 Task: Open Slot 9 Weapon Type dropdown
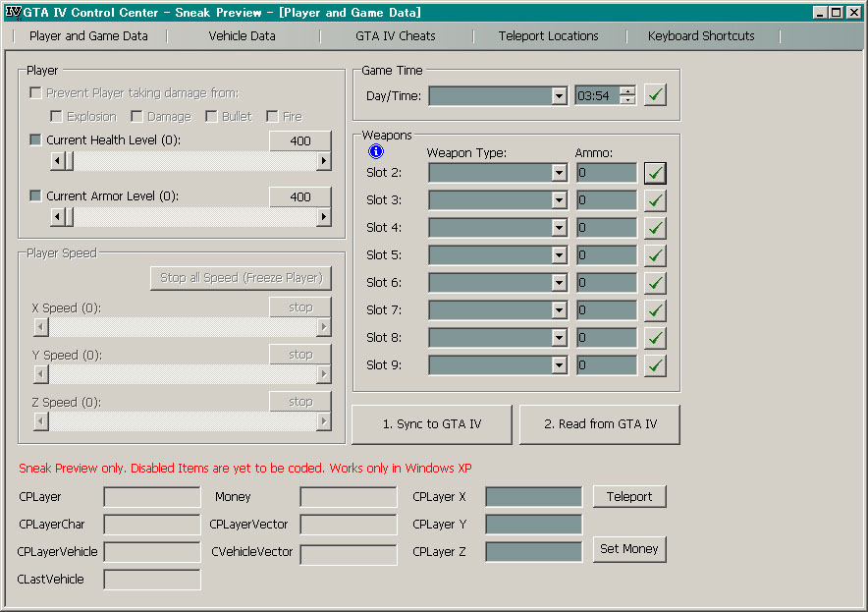tap(559, 365)
